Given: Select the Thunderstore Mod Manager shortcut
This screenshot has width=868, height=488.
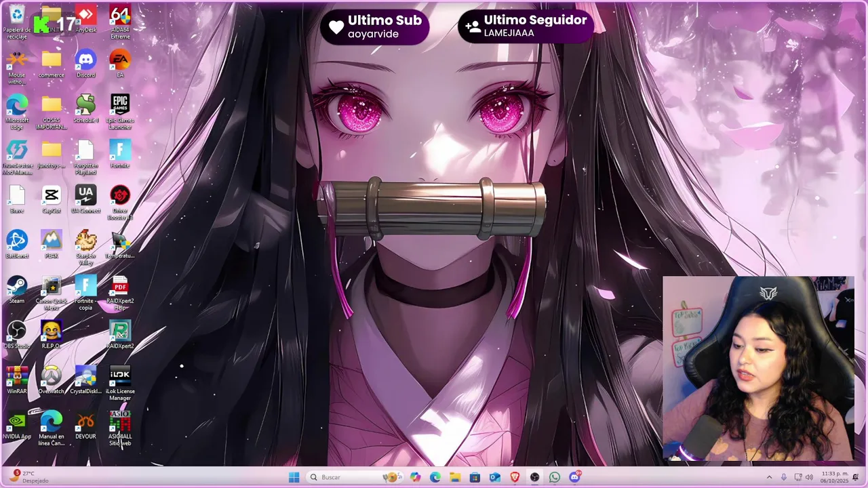Looking at the screenshot, I should click(x=17, y=158).
